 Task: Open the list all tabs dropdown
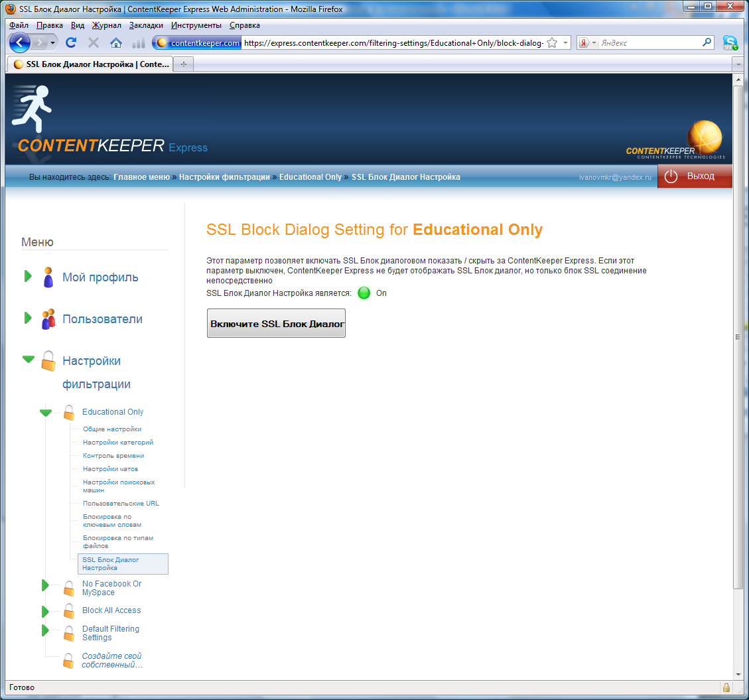pos(738,64)
